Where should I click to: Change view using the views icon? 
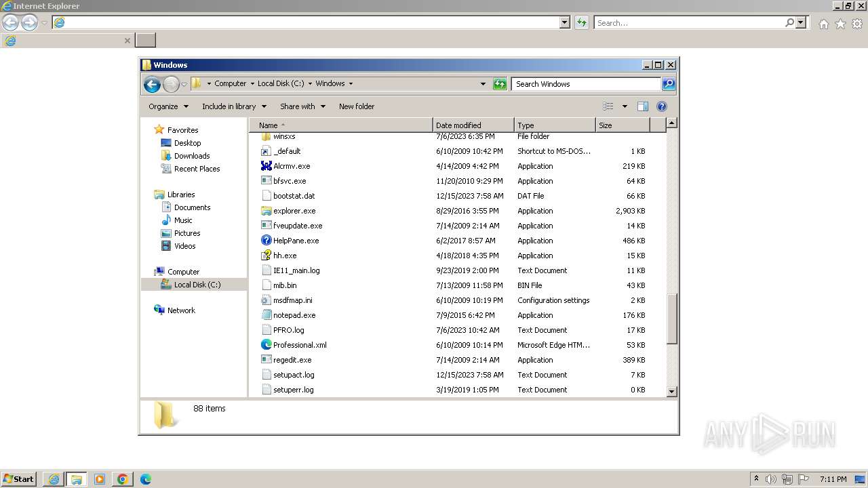click(608, 106)
